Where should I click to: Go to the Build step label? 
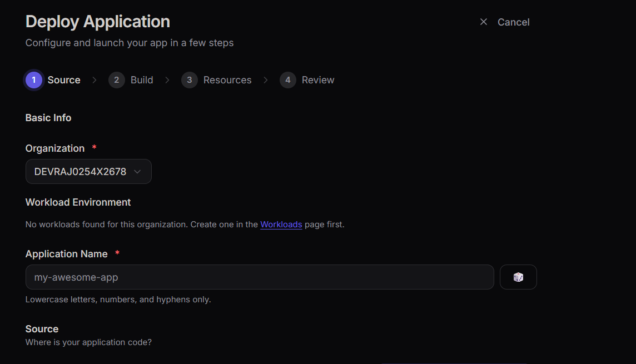click(142, 80)
